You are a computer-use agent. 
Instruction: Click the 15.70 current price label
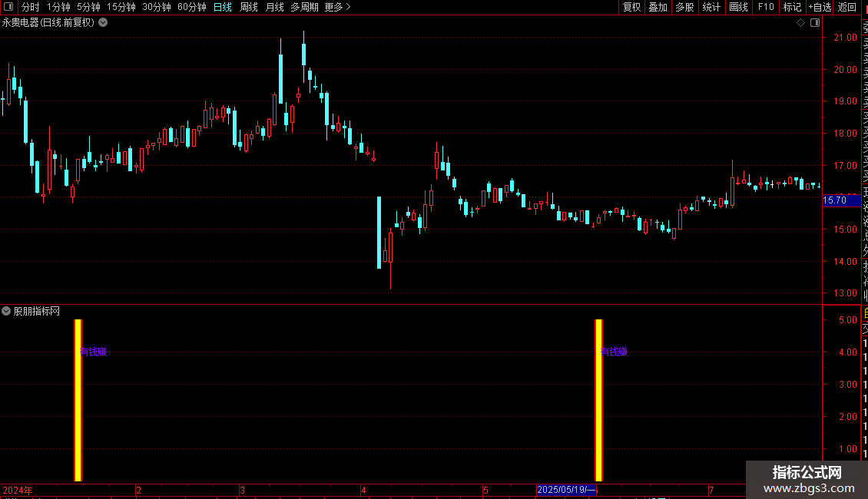coord(841,200)
